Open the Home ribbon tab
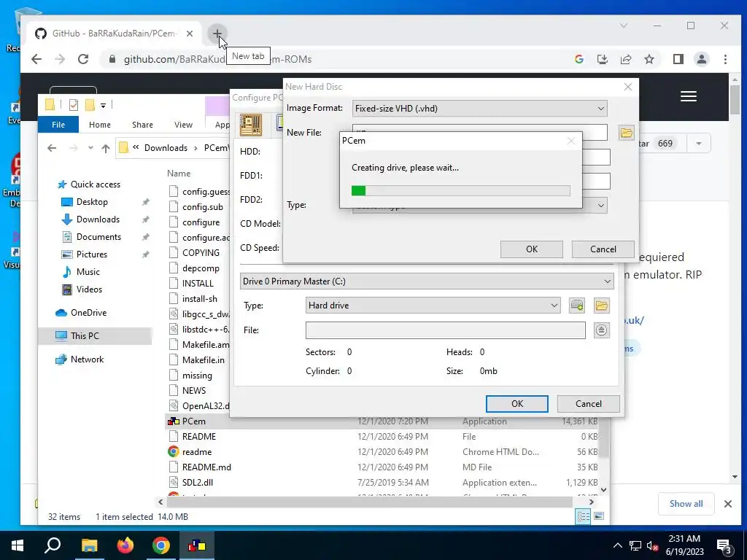This screenshot has width=747, height=560. coord(99,125)
